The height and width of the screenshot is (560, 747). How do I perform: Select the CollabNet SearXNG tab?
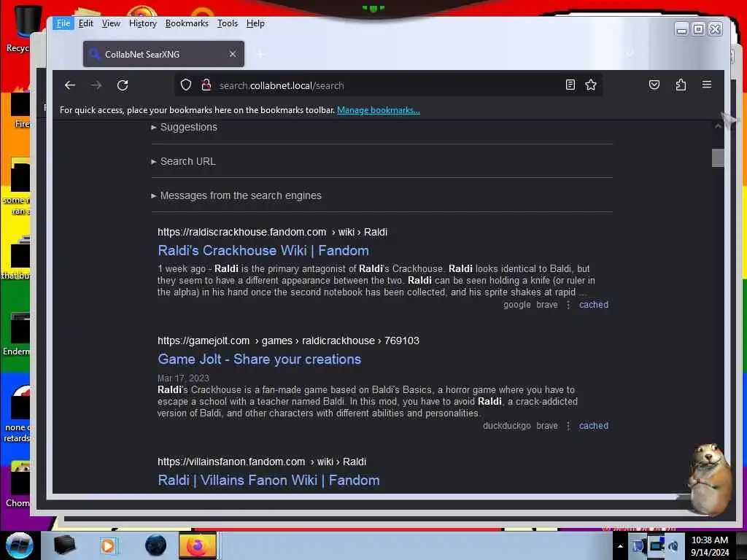point(163,54)
